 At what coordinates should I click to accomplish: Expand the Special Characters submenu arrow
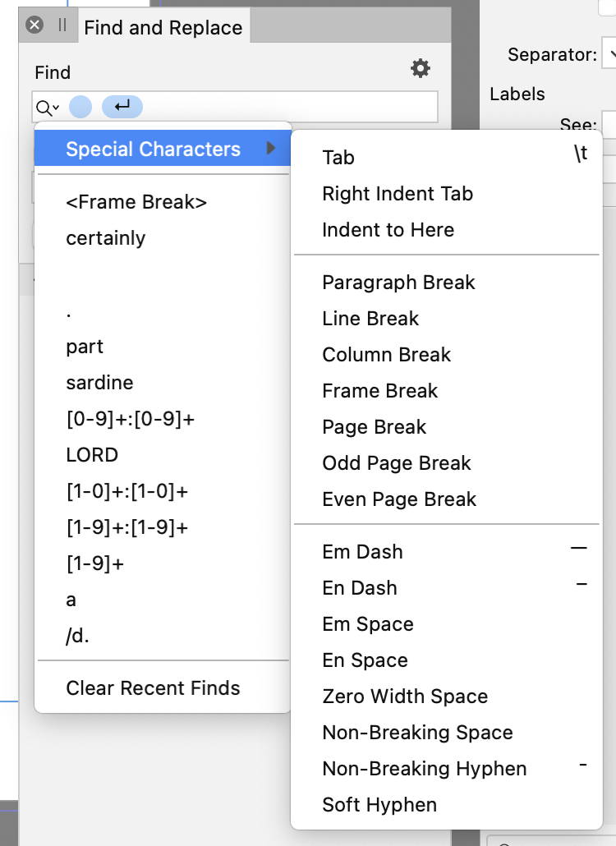coord(271,148)
